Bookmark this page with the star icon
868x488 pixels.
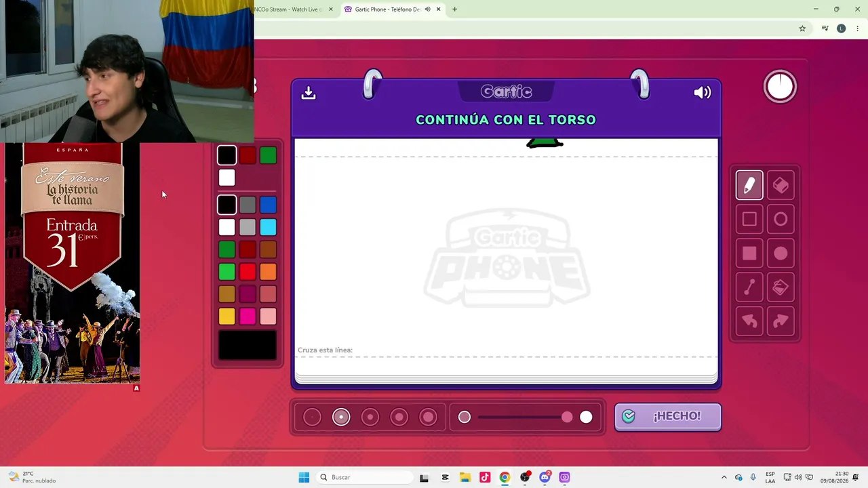click(x=802, y=28)
